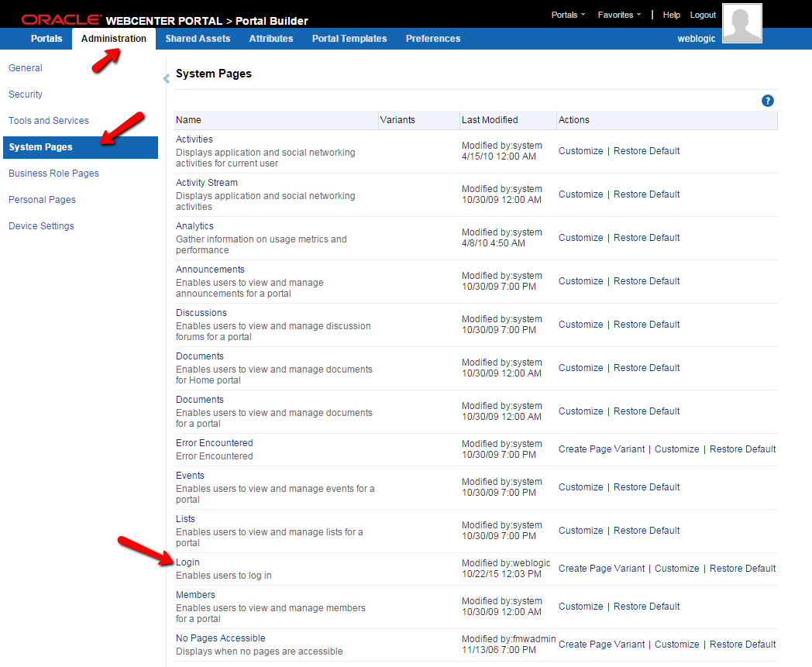Viewport: 812px width, 667px height.
Task: Open the Activity Stream page
Action: (206, 182)
